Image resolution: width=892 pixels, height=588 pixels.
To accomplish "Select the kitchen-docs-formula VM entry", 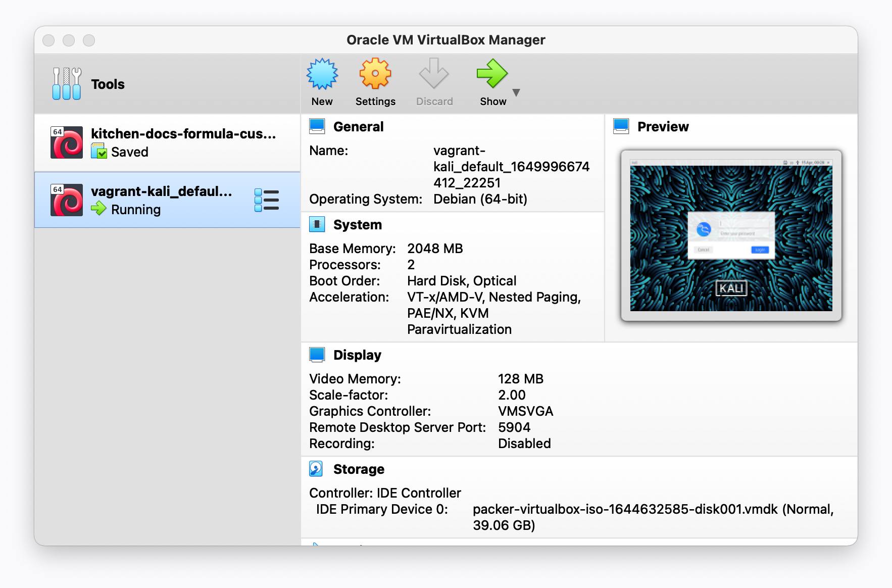I will (167, 142).
